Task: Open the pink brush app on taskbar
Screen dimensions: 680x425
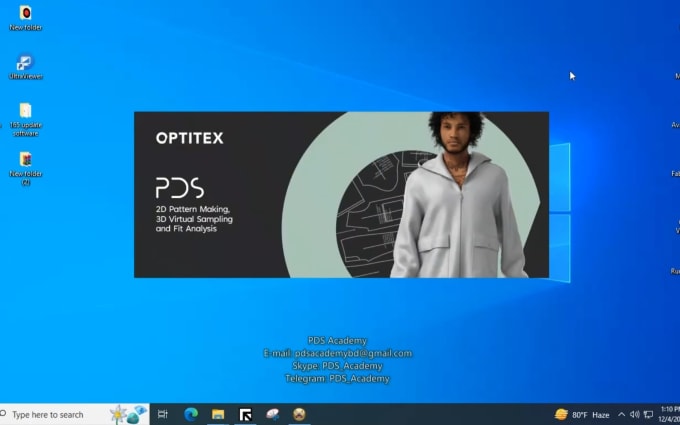Action: click(x=272, y=415)
